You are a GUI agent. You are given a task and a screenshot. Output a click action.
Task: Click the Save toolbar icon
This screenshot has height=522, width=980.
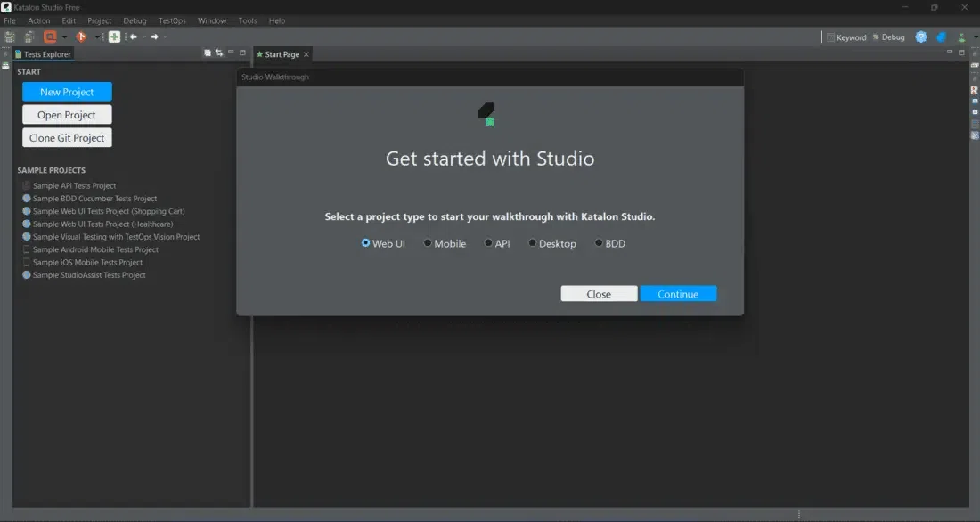click(x=10, y=37)
